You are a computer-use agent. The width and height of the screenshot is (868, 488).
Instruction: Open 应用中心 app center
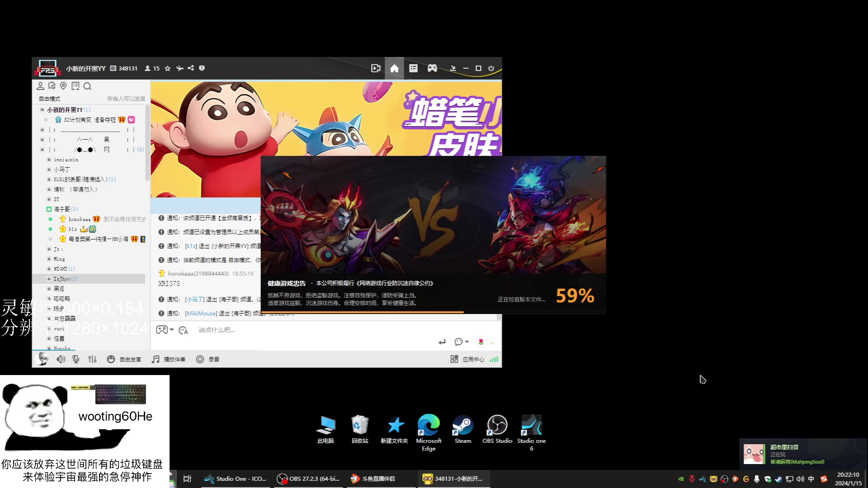click(467, 359)
